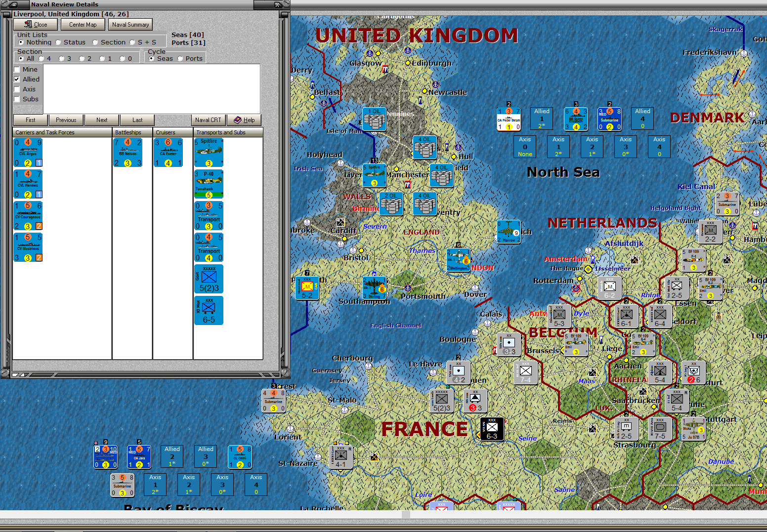Screen dimensions: 767x532
Task: Select the Nothing unit list option
Action: click(35, 42)
